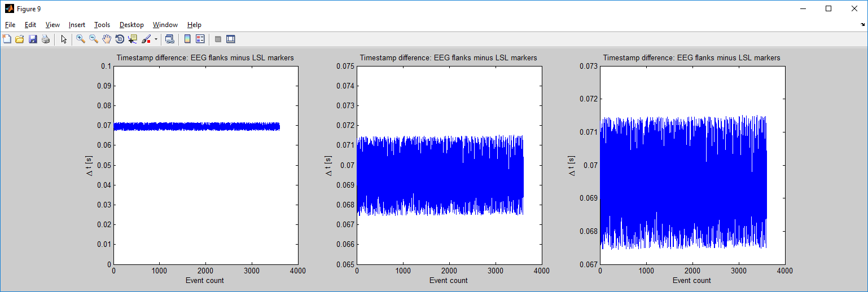This screenshot has width=868, height=292.
Task: Select the Zoom In tool
Action: click(x=81, y=39)
